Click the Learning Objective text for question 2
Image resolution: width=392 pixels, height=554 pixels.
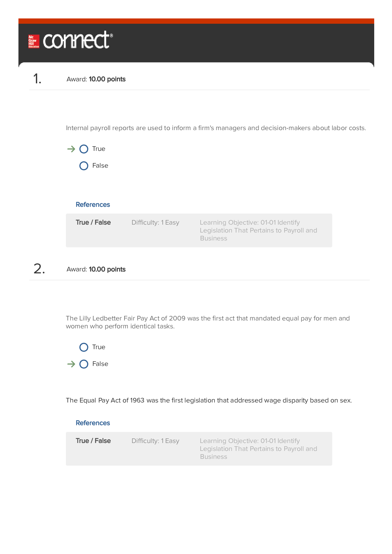259,449
